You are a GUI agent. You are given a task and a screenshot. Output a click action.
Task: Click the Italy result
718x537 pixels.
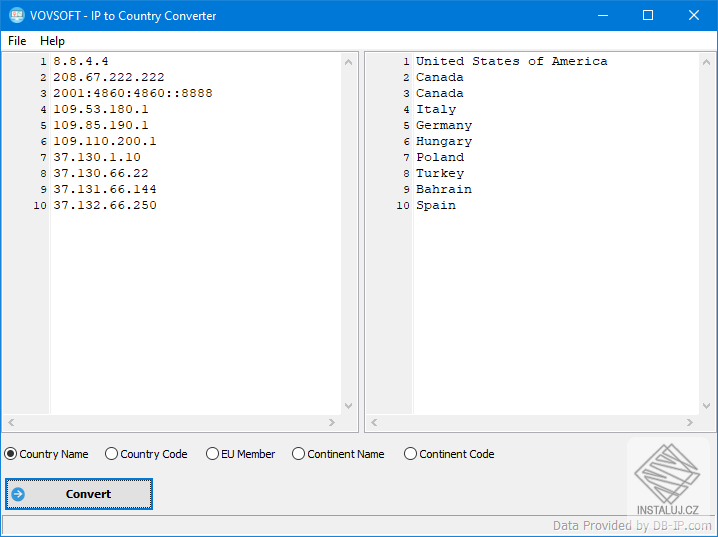pyautogui.click(x=436, y=109)
